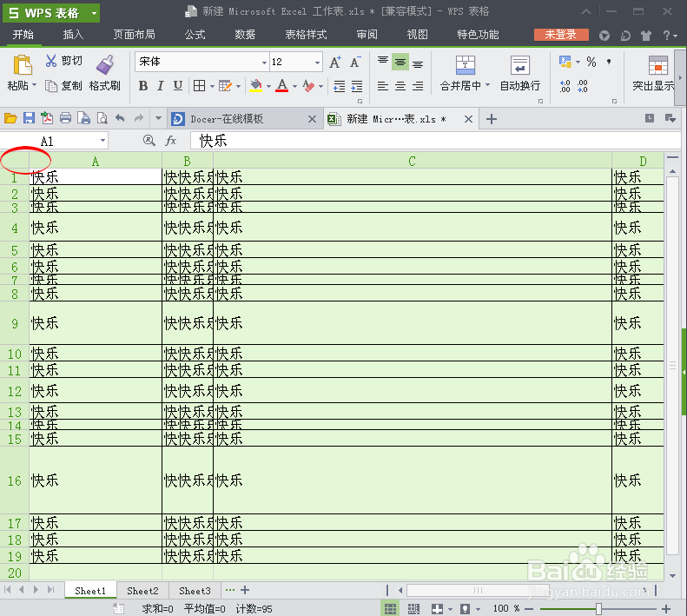Switch to Sheet2 tab
Image resolution: width=687 pixels, height=616 pixels.
(142, 591)
